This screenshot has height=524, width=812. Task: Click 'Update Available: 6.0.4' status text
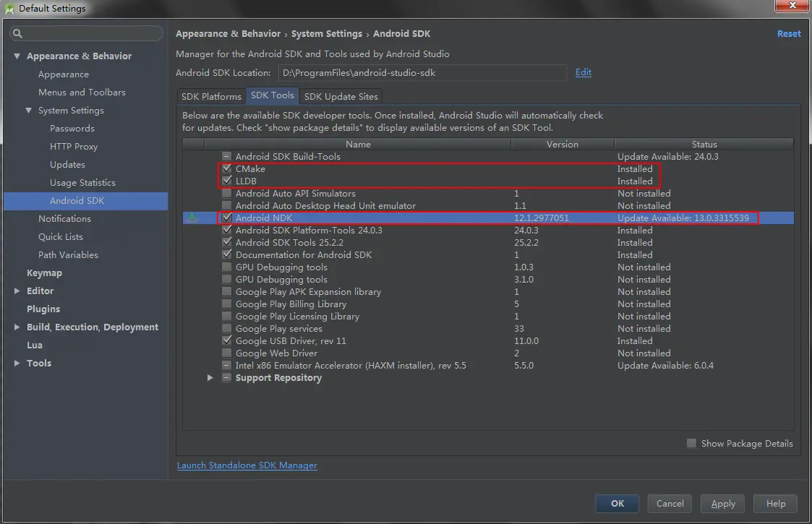665,366
